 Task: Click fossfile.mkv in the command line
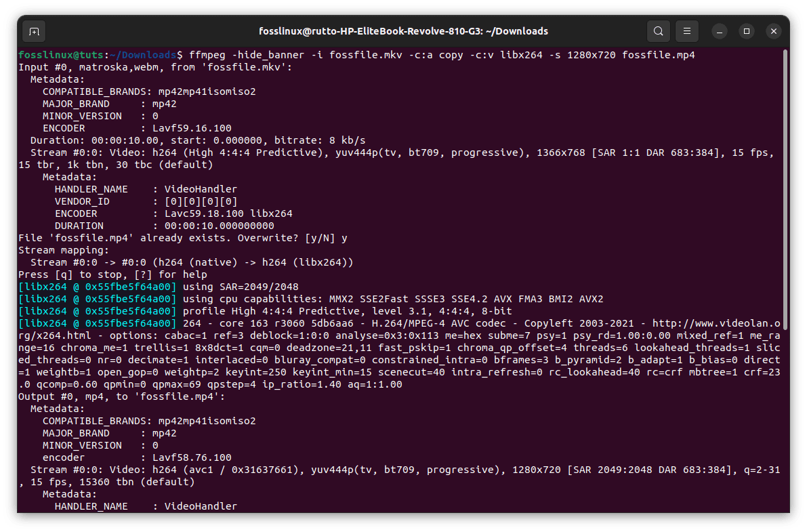click(366, 55)
